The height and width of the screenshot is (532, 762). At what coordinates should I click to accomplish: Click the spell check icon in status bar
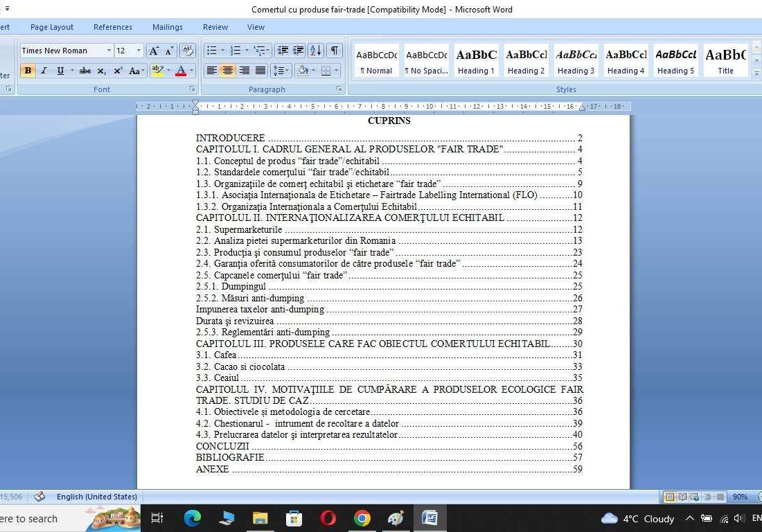[x=39, y=497]
